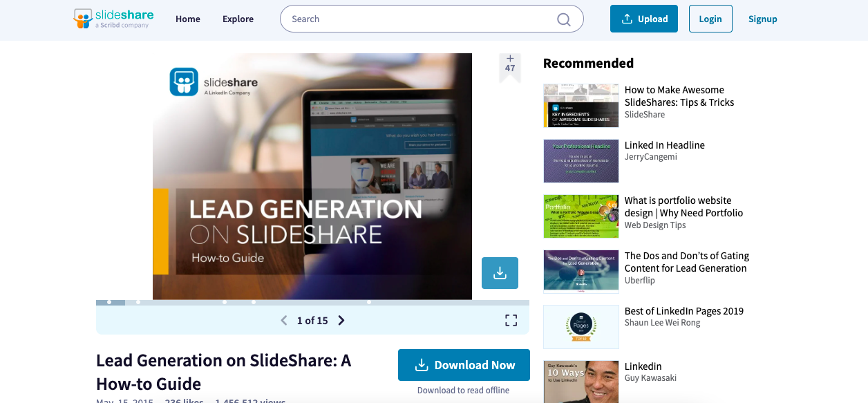The width and height of the screenshot is (868, 403).
Task: Click author name JerryCangemi
Action: [x=651, y=157]
